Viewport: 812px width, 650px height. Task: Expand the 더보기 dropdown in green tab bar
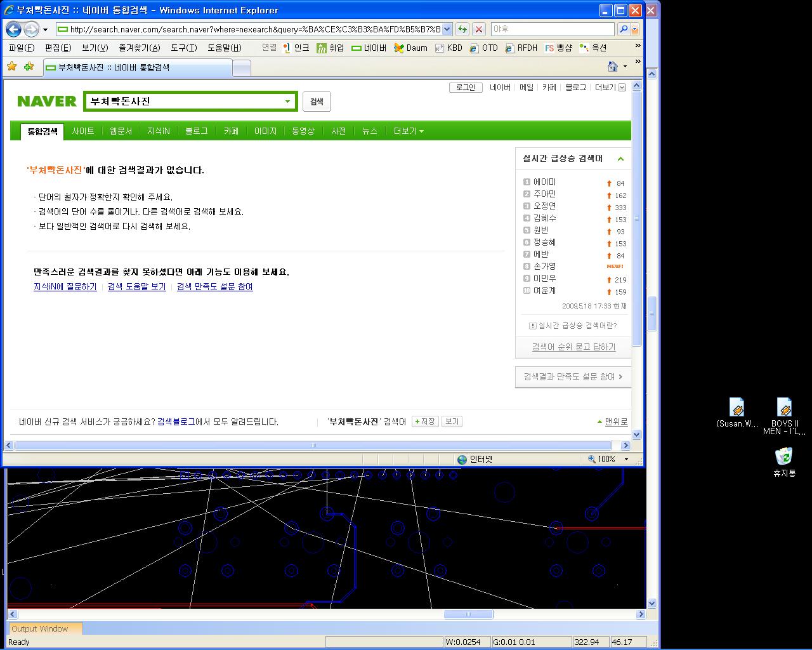point(409,131)
